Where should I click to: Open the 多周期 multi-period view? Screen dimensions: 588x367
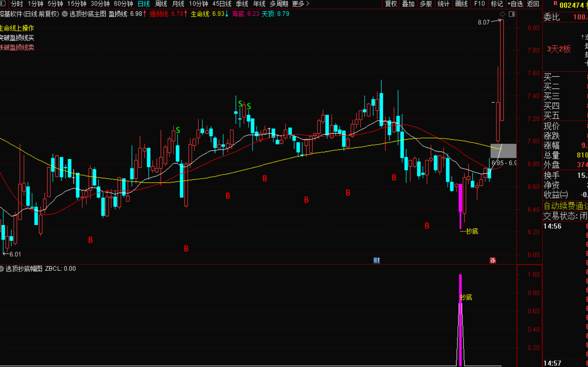(279, 4)
